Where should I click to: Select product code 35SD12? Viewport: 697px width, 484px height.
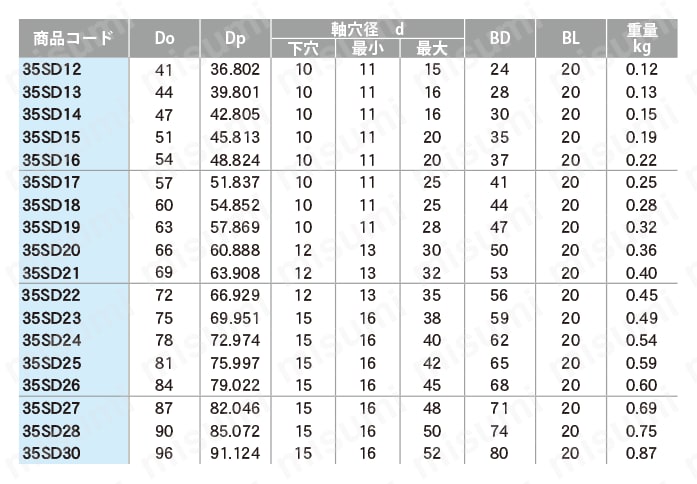point(52,69)
